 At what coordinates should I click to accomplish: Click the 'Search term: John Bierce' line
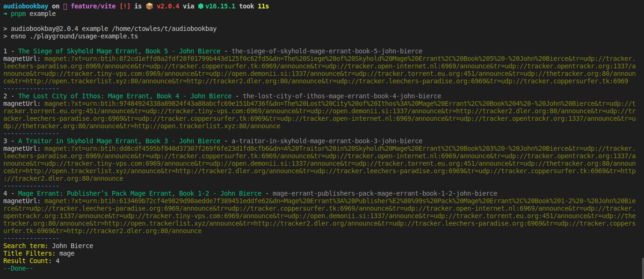click(48, 246)
